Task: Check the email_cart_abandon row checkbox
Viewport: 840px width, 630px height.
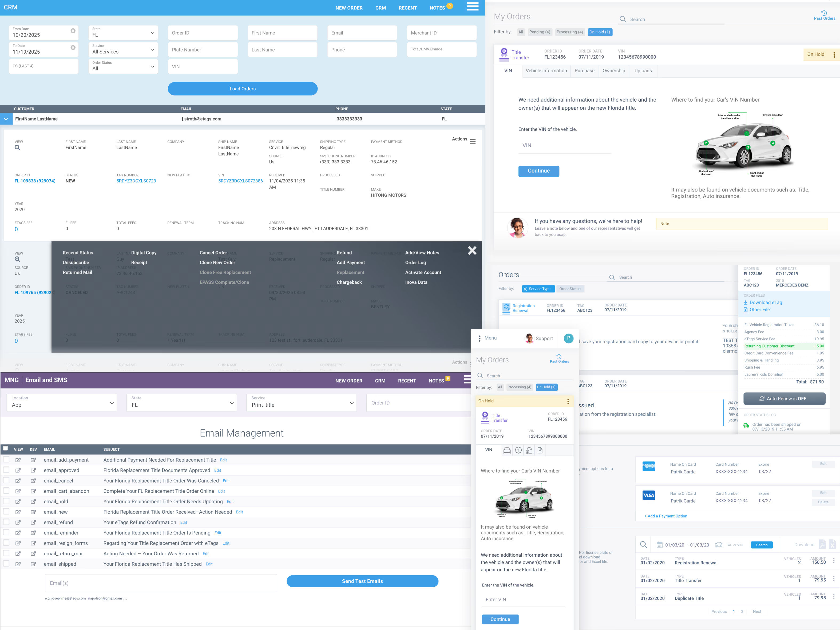Action: (6, 491)
